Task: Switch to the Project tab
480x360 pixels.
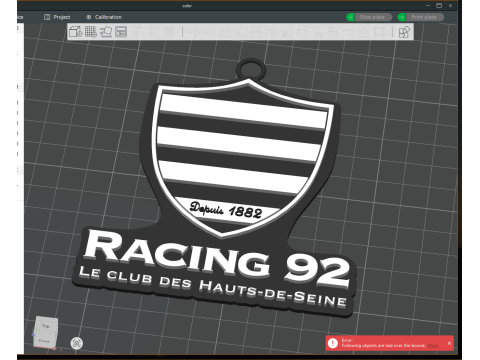Action: [x=57, y=17]
